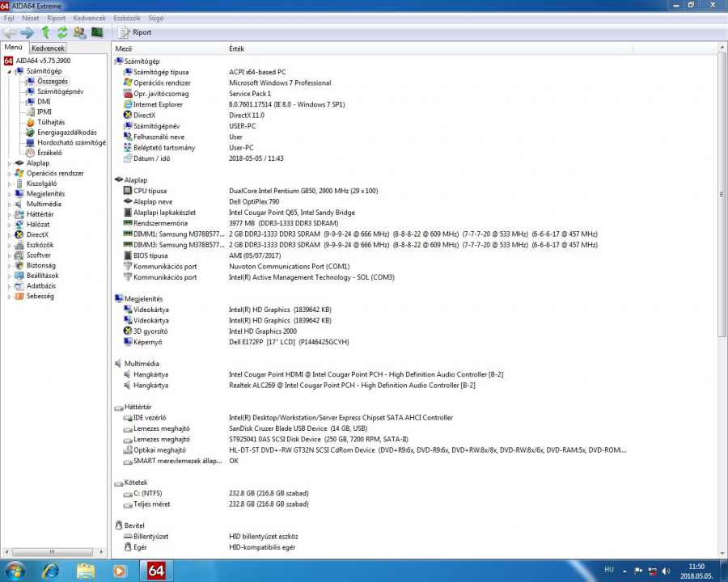728x582 pixels.
Task: Switch to the Kedvencek tab
Action: click(48, 48)
